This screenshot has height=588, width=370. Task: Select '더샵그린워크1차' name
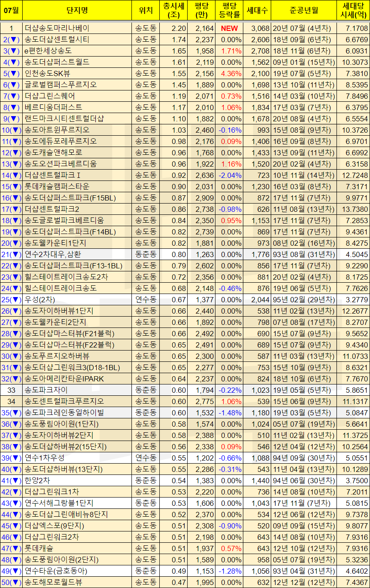52,492
